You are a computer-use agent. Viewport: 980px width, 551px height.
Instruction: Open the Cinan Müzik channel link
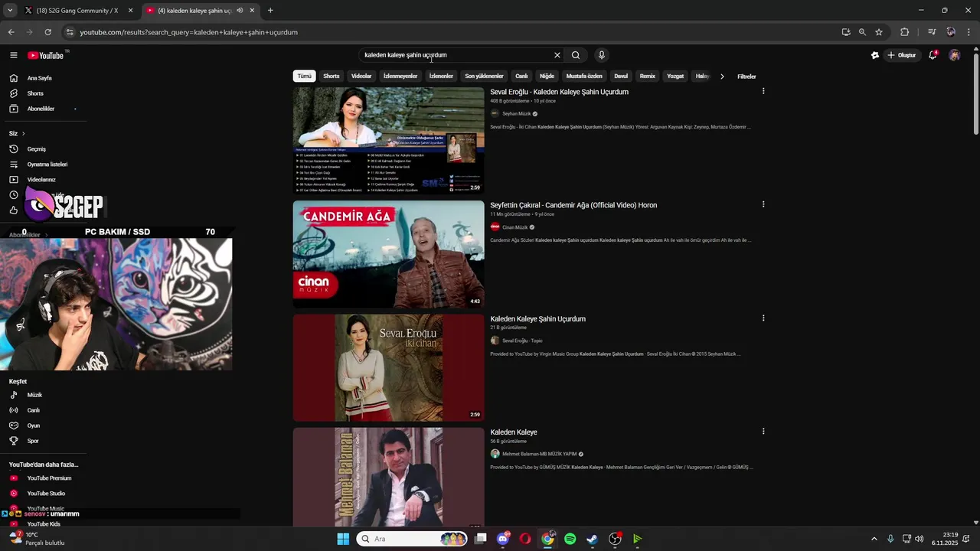[x=514, y=227]
